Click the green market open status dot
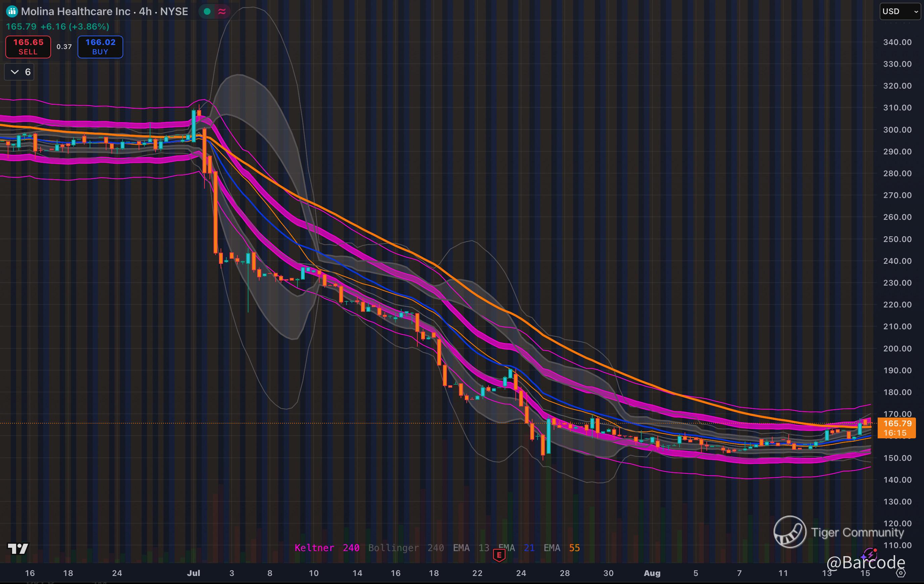Viewport: 924px width, 584px height. point(207,11)
